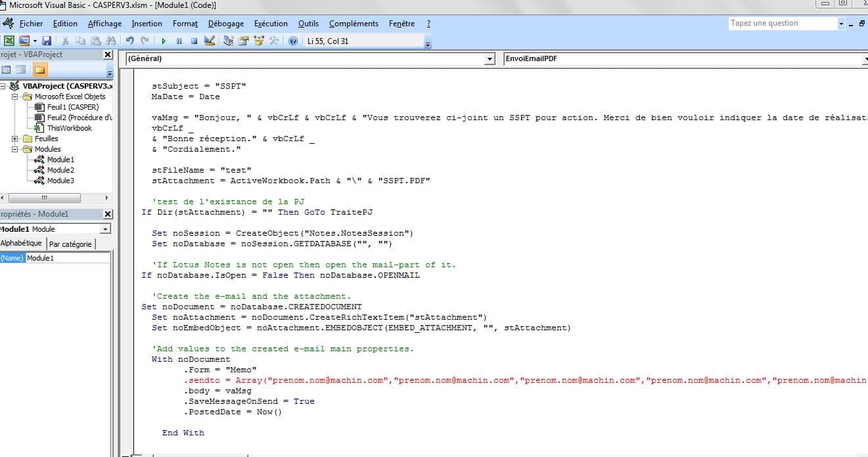This screenshot has width=868, height=457.
Task: Open the Débogage menu
Action: (x=225, y=24)
